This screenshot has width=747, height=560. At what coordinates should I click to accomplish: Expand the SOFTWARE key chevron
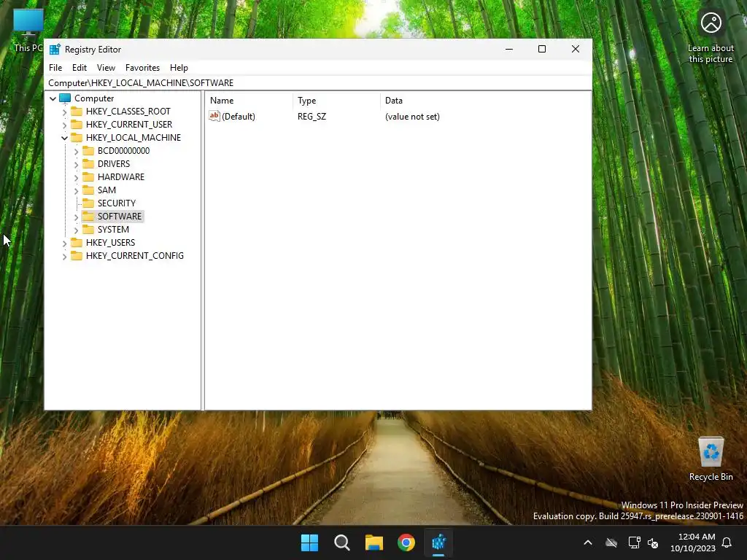[76, 217]
